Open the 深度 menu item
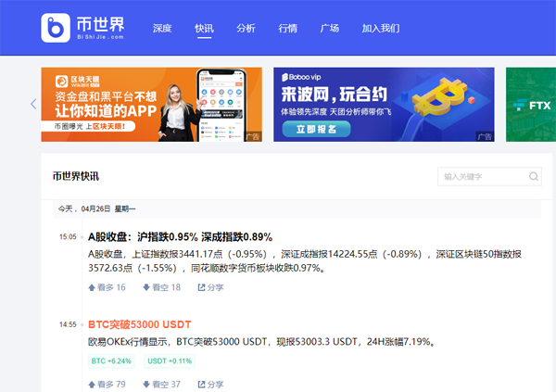556x392 pixels. pyautogui.click(x=162, y=29)
